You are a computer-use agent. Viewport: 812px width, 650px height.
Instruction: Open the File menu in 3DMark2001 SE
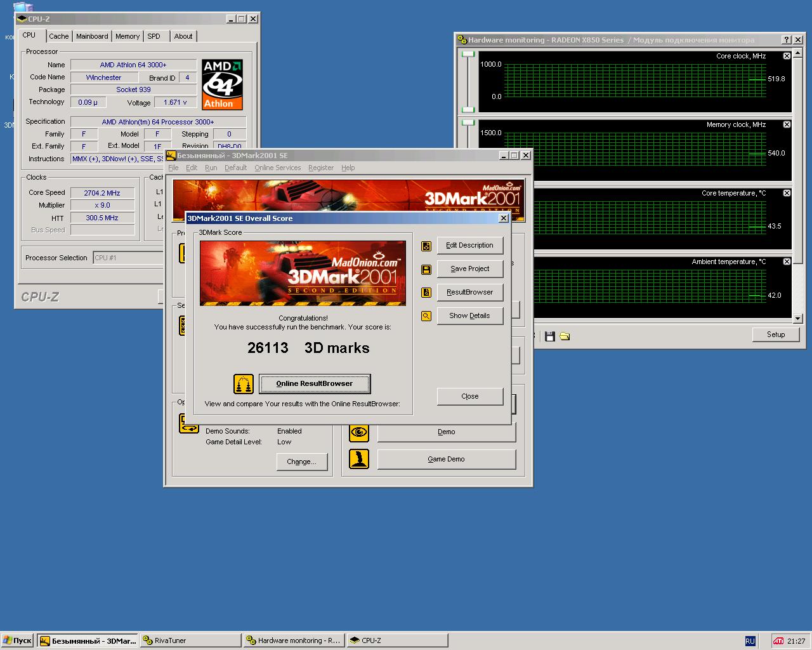[x=173, y=168]
